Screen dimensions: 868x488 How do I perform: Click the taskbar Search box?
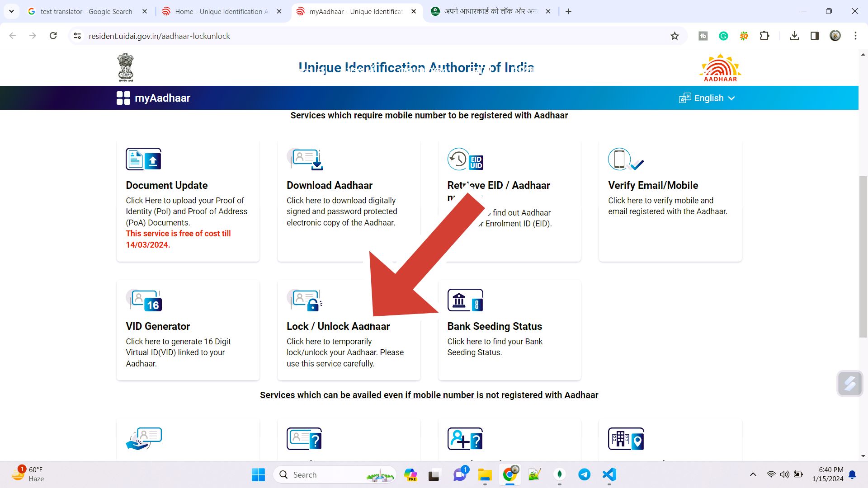[335, 474]
